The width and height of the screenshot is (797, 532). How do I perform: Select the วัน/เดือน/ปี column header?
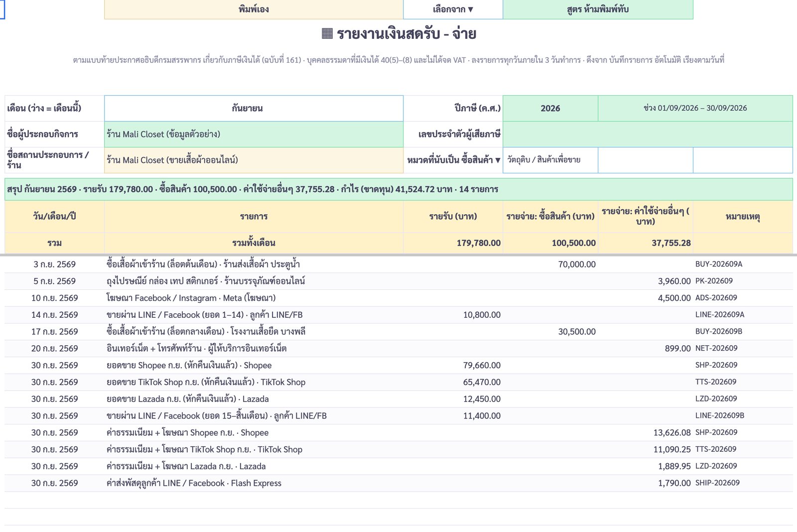point(54,216)
